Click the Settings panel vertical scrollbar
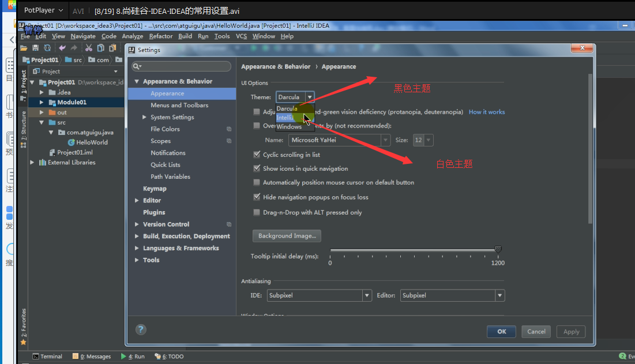The height and width of the screenshot is (364, 635). [x=590, y=149]
